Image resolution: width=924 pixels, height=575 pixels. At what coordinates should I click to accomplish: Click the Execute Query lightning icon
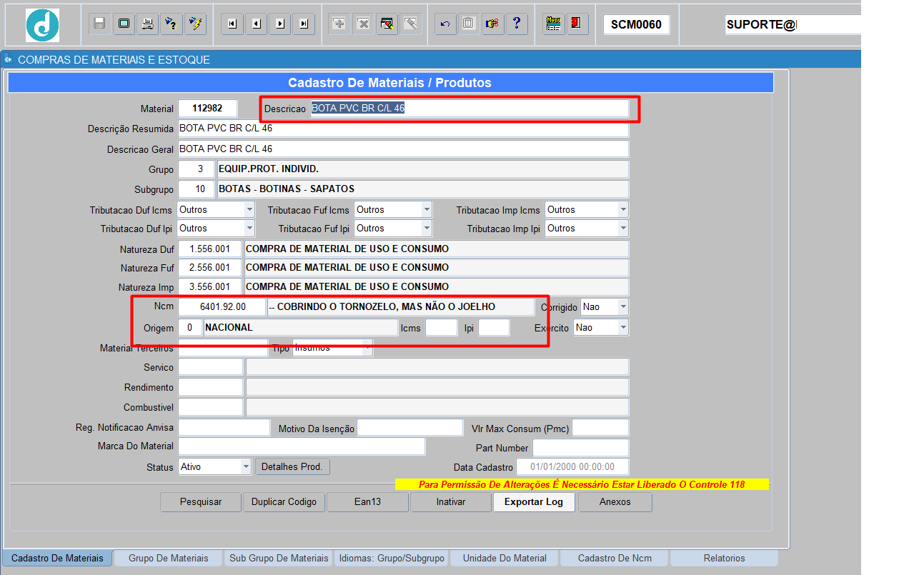click(x=194, y=24)
